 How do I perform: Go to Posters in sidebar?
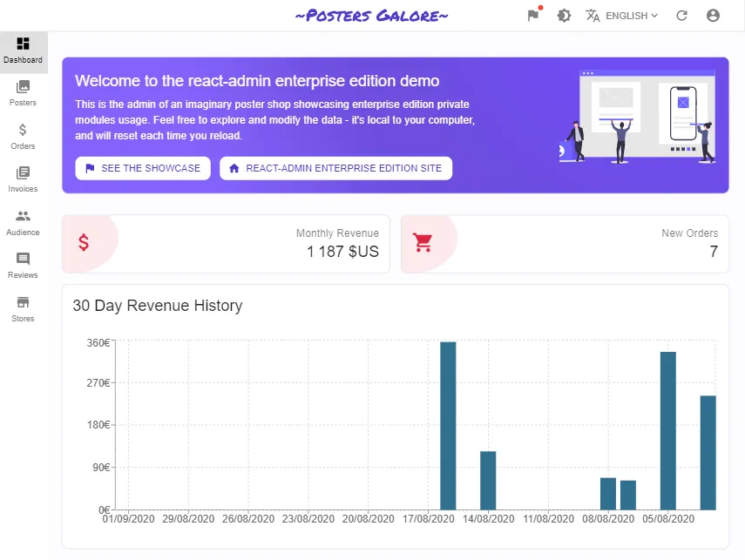coord(24,87)
